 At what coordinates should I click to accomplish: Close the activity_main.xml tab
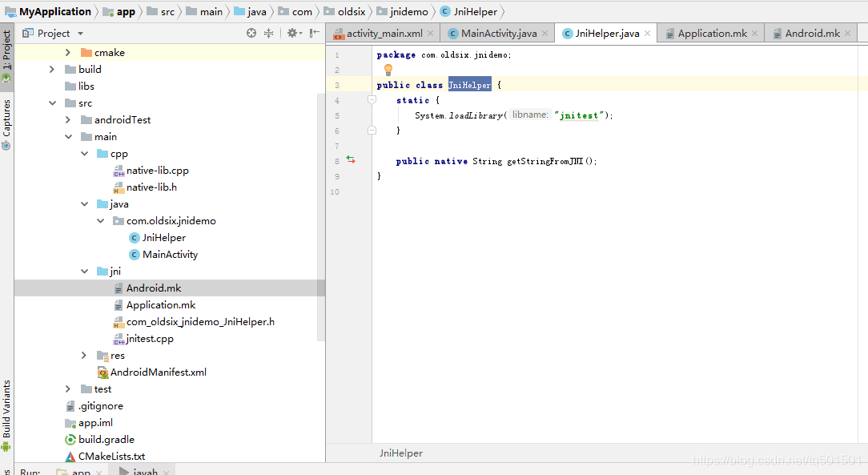click(x=430, y=33)
